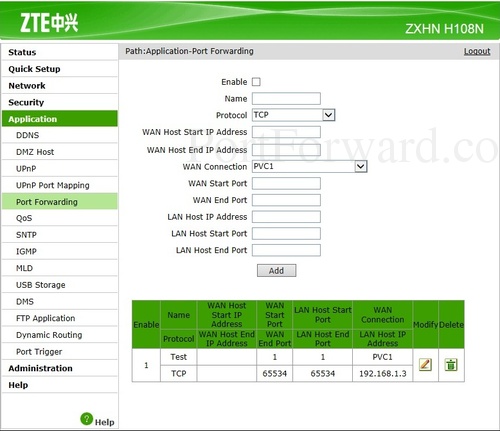Click the green Help question mark icon
Image resolution: width=500 pixels, height=431 pixels.
coord(87,419)
